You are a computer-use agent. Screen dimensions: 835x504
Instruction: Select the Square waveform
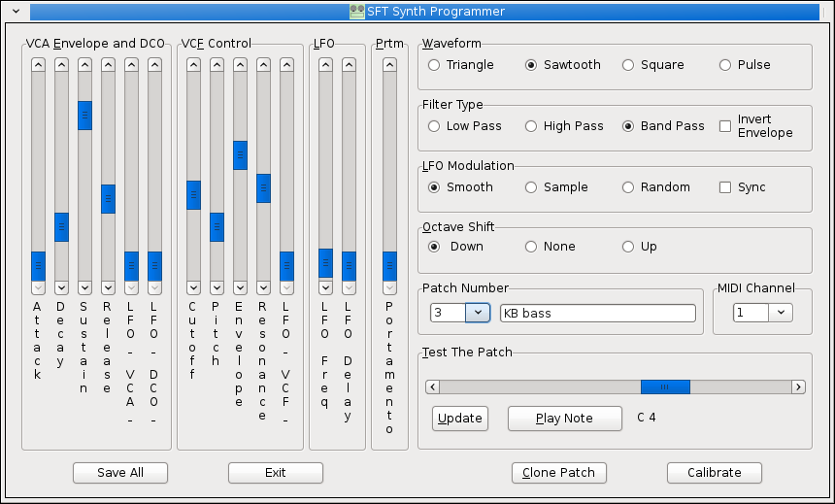point(628,65)
